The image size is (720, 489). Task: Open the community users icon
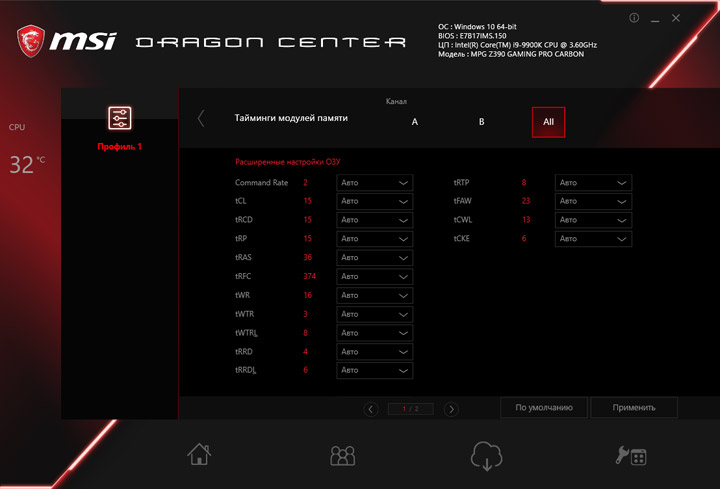coord(343,455)
